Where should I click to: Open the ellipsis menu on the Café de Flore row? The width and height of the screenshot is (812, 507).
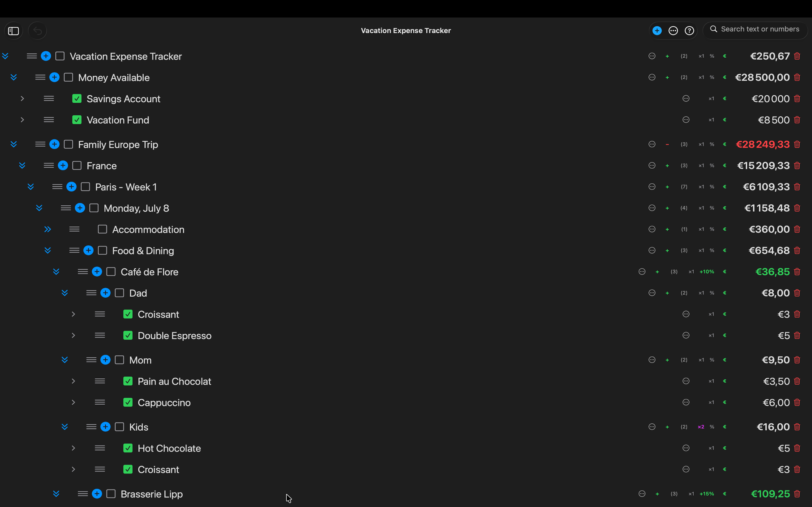(x=642, y=272)
